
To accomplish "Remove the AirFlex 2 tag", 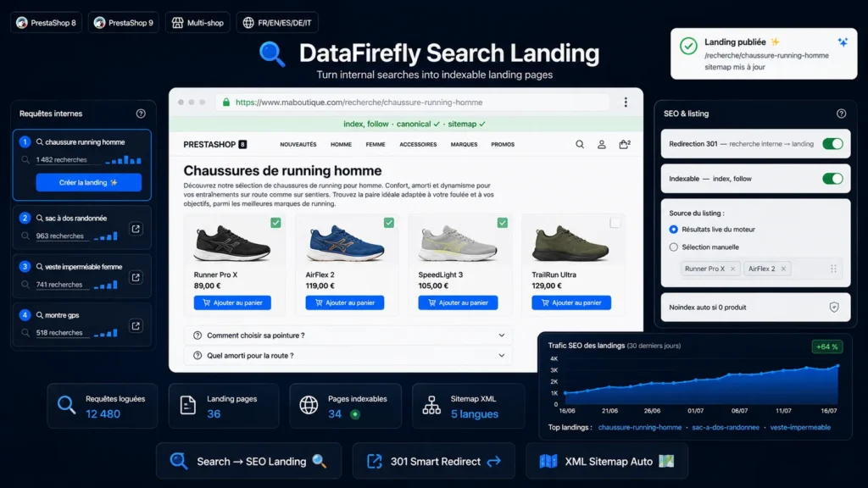I will click(x=783, y=269).
